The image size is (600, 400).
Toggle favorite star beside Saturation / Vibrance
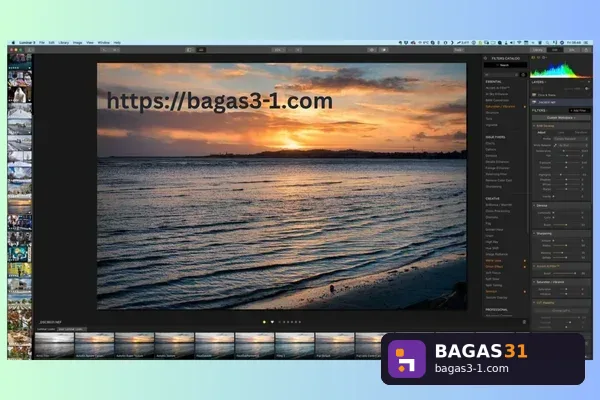(x=525, y=107)
